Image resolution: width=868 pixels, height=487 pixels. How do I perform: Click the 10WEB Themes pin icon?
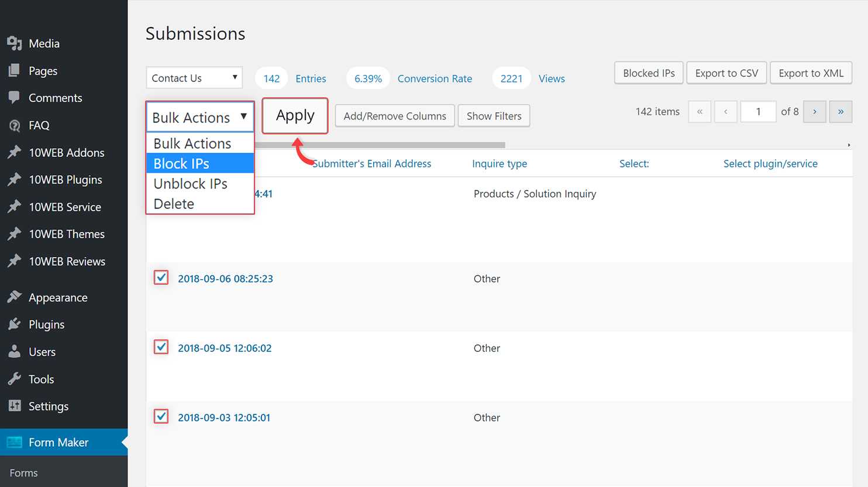coord(15,234)
